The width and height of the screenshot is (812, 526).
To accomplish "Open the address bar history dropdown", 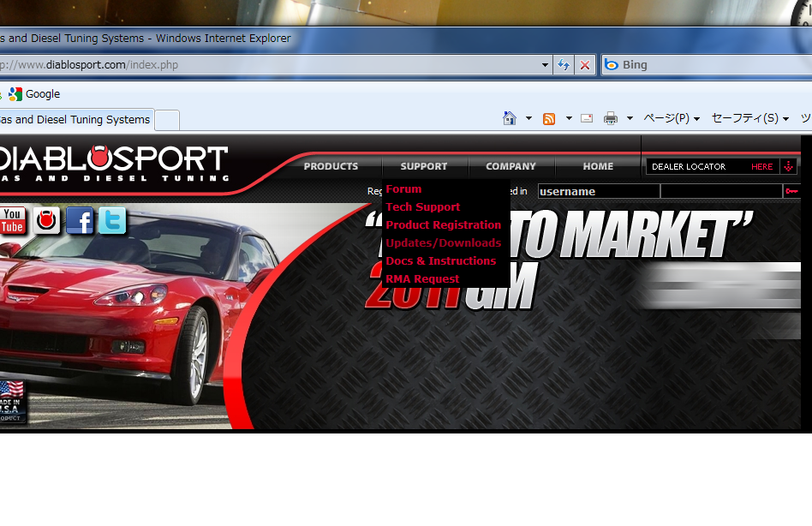I will 545,65.
